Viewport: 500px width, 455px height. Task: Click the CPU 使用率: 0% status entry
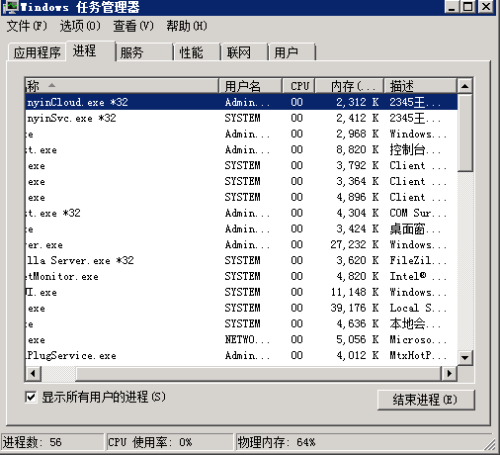click(169, 442)
